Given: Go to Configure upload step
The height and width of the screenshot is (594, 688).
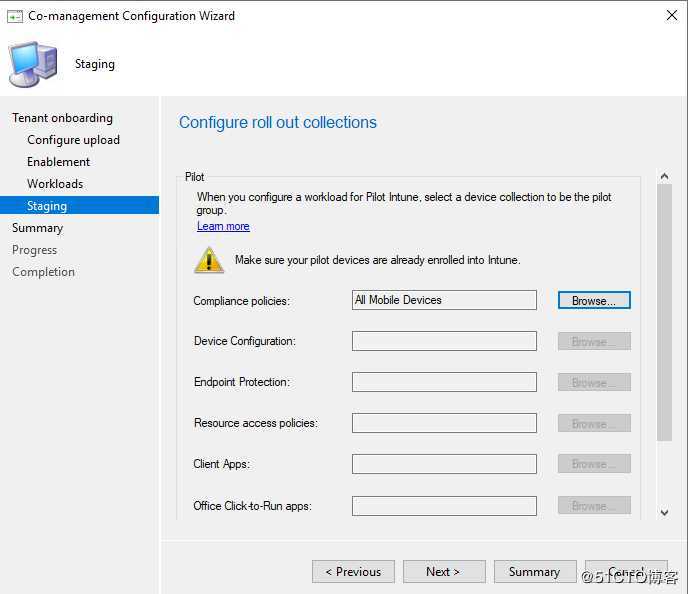Looking at the screenshot, I should 73,140.
